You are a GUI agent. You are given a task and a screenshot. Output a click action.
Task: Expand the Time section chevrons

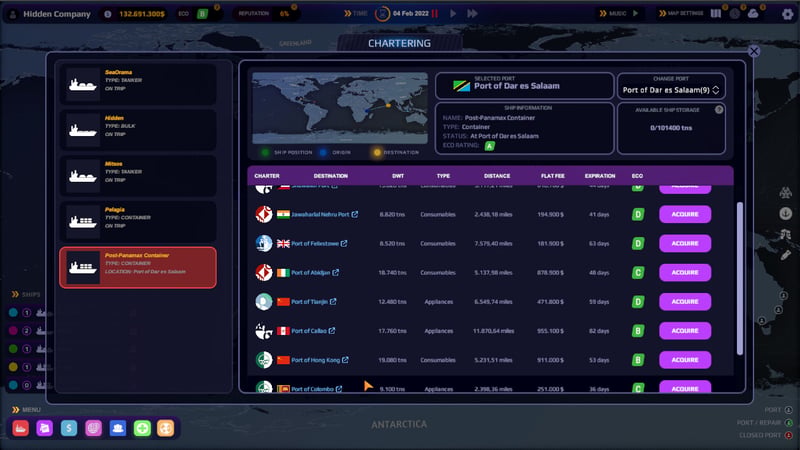(347, 13)
